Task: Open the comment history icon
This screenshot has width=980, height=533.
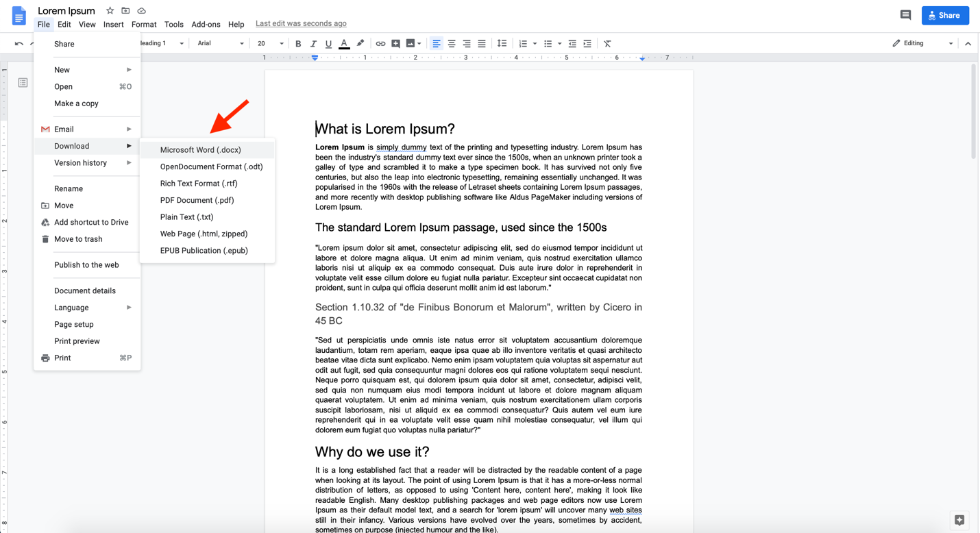Action: point(905,15)
